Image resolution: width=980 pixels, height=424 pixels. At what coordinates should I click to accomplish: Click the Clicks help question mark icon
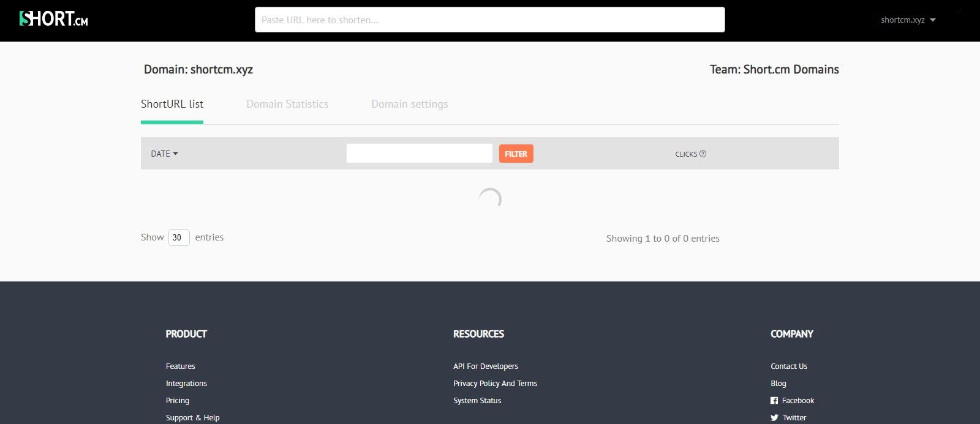(x=703, y=154)
